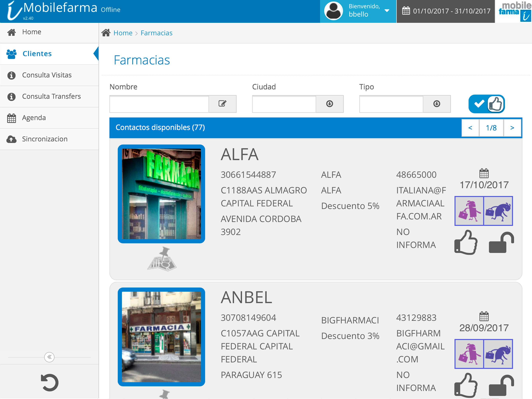Click ALFA phone number 48665000
This screenshot has height=399, width=532.
(416, 175)
